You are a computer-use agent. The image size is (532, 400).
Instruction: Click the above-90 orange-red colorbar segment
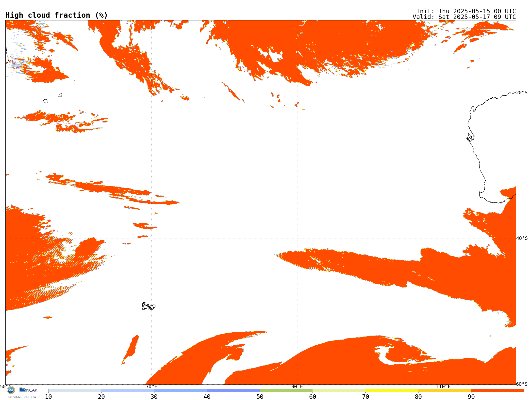[x=498, y=391]
